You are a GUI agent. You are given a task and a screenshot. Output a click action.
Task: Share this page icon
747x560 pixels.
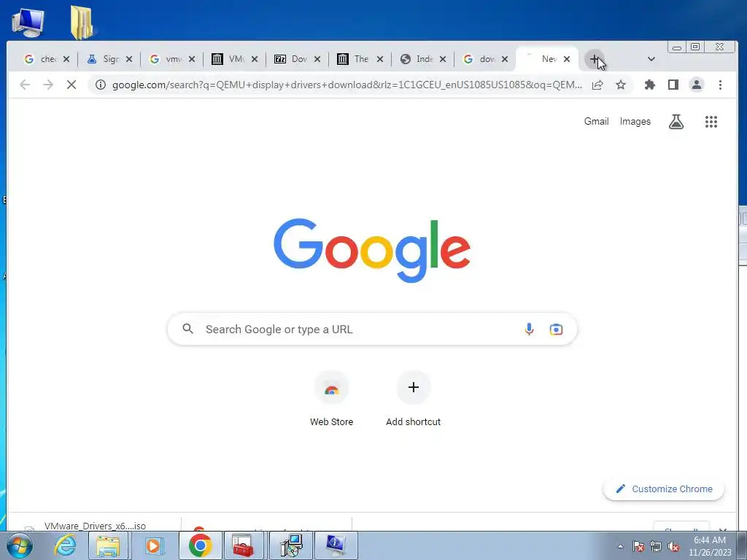(597, 85)
